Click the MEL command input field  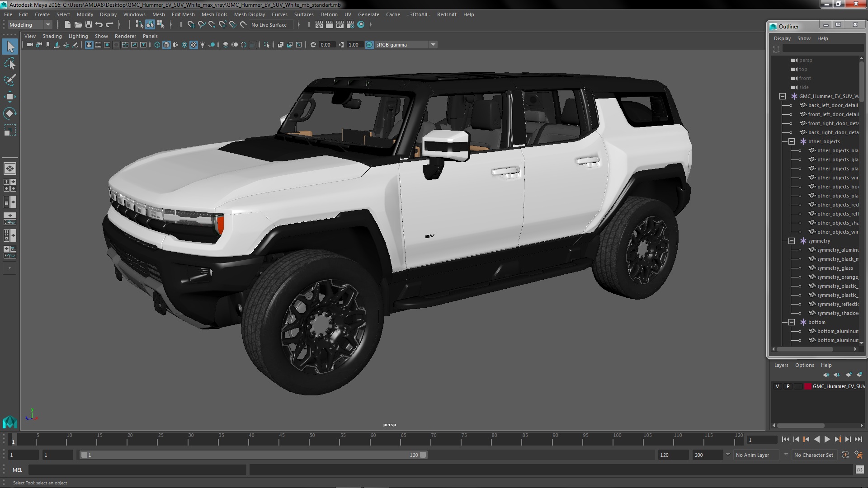[137, 470]
